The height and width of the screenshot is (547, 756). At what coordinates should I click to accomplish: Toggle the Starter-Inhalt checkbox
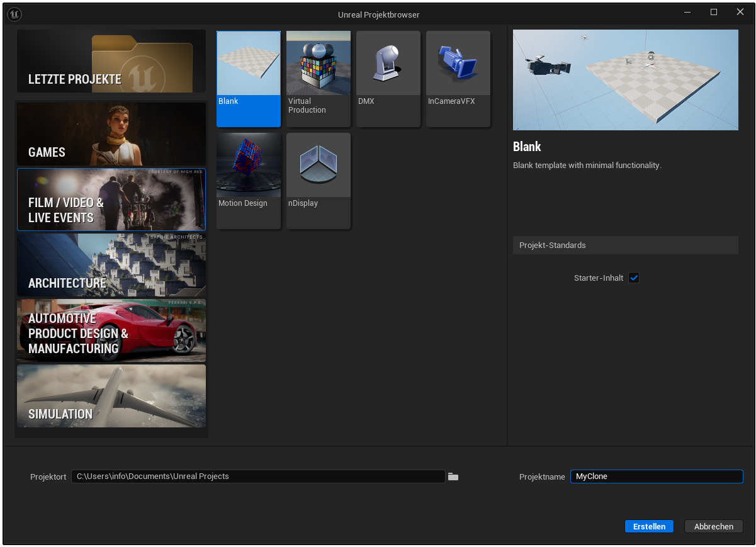[634, 278]
